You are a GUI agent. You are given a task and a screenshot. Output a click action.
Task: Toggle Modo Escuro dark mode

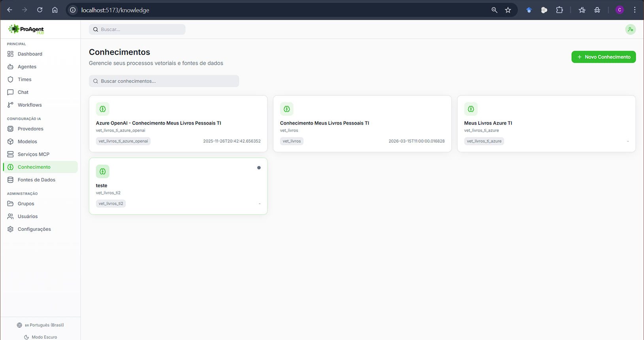pyautogui.click(x=40, y=337)
